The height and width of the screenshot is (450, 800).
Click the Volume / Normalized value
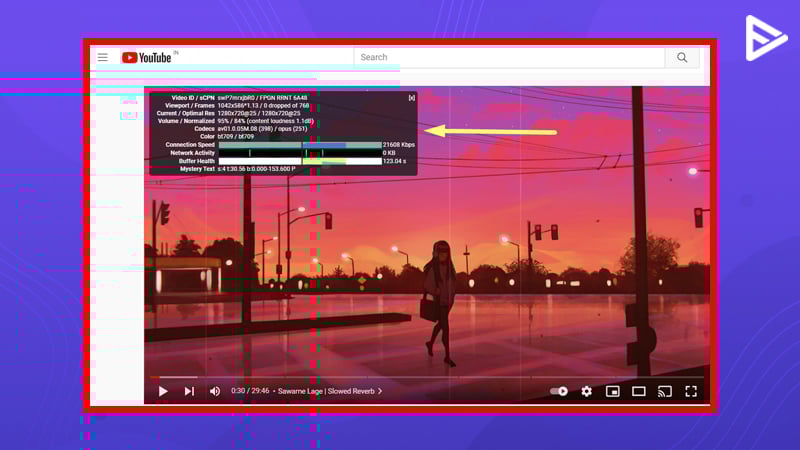[x=265, y=121]
